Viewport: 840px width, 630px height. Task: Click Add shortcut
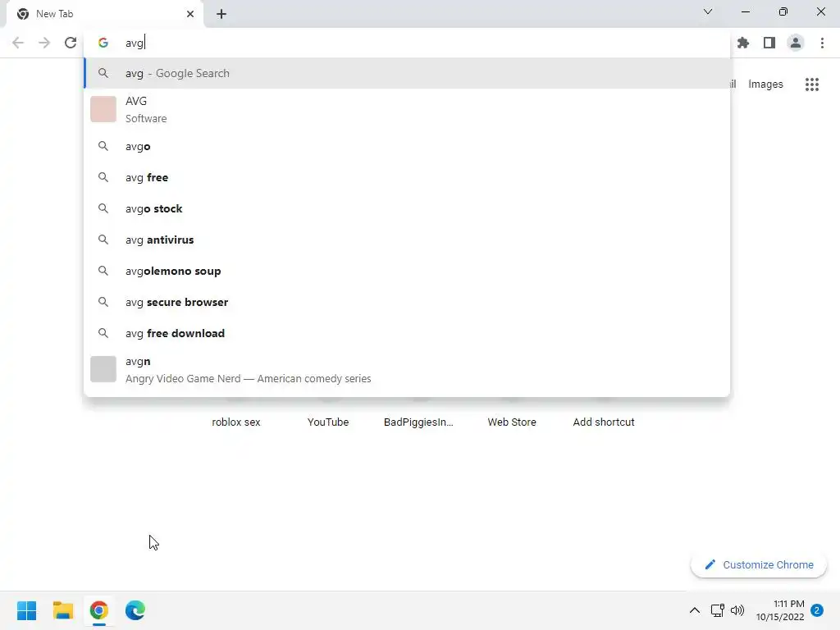604,422
